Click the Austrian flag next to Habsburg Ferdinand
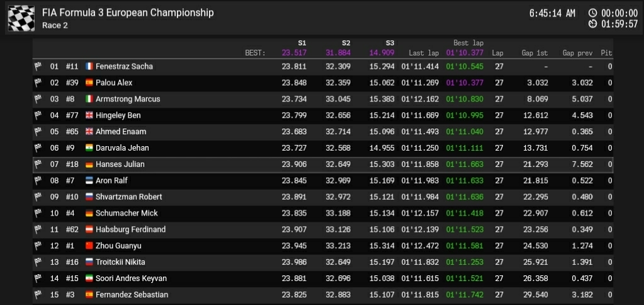 pos(89,229)
